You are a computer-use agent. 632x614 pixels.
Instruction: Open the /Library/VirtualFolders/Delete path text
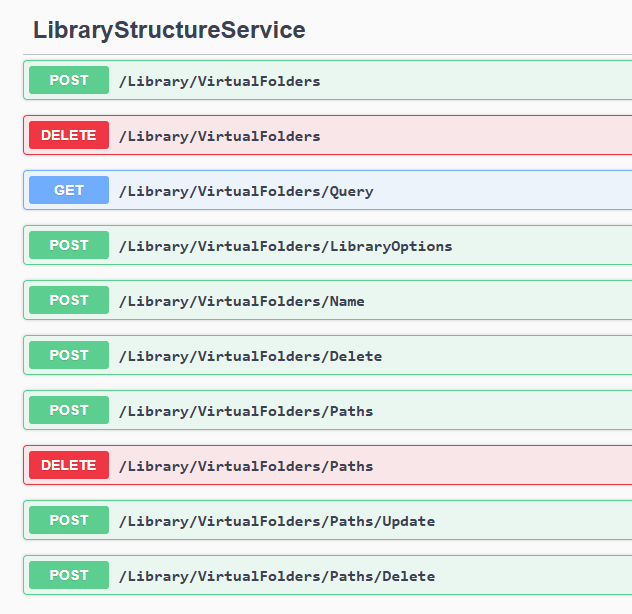[250, 356]
